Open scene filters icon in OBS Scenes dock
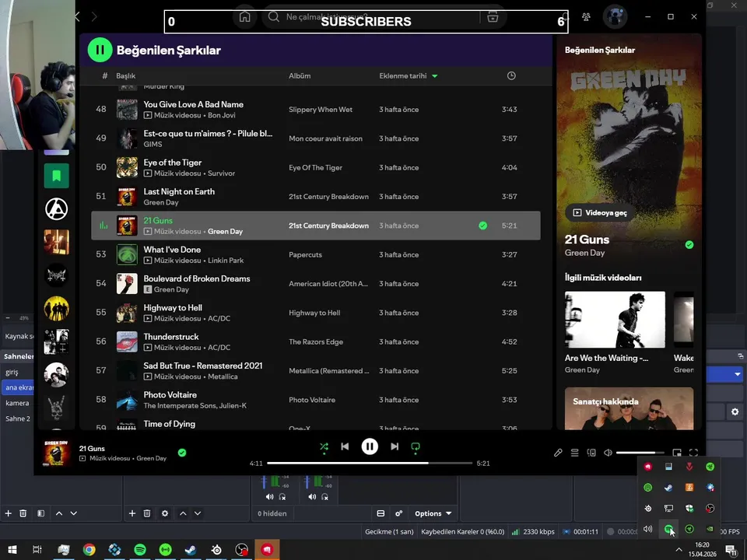 pyautogui.click(x=41, y=513)
